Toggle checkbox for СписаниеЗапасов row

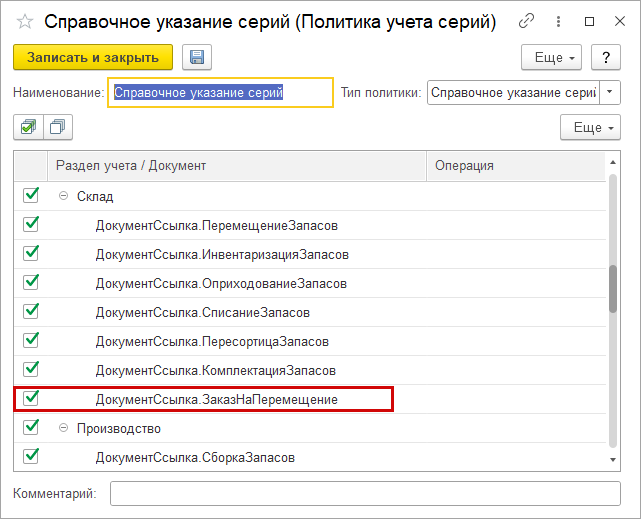coord(31,312)
